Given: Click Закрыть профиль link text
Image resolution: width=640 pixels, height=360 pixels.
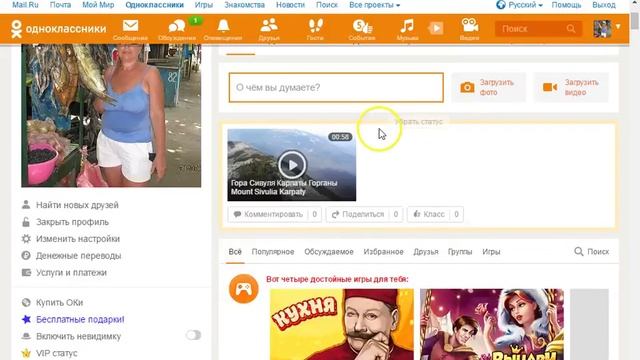Looking at the screenshot, I should (72, 222).
